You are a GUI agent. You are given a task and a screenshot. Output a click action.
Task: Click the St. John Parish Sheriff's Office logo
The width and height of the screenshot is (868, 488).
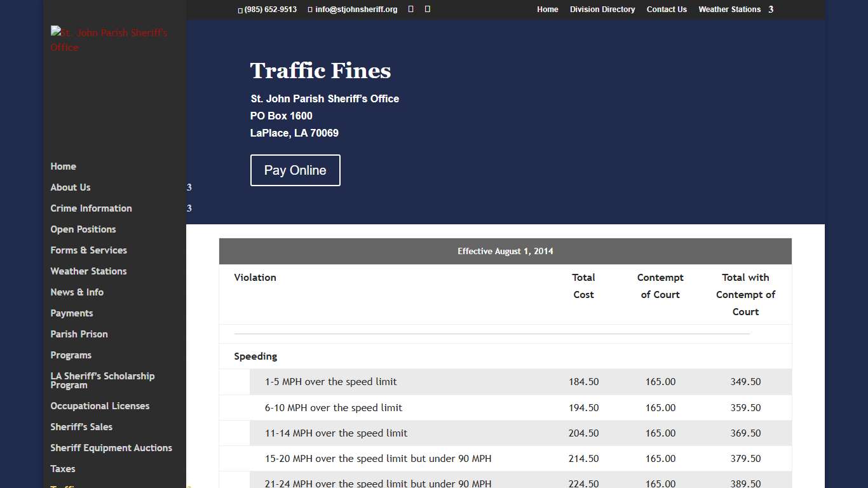click(x=109, y=39)
